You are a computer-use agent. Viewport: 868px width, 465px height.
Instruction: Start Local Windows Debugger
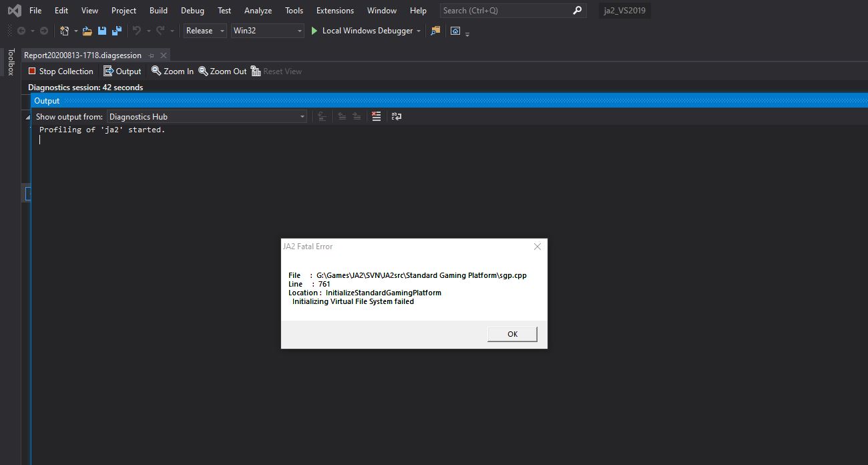(361, 31)
